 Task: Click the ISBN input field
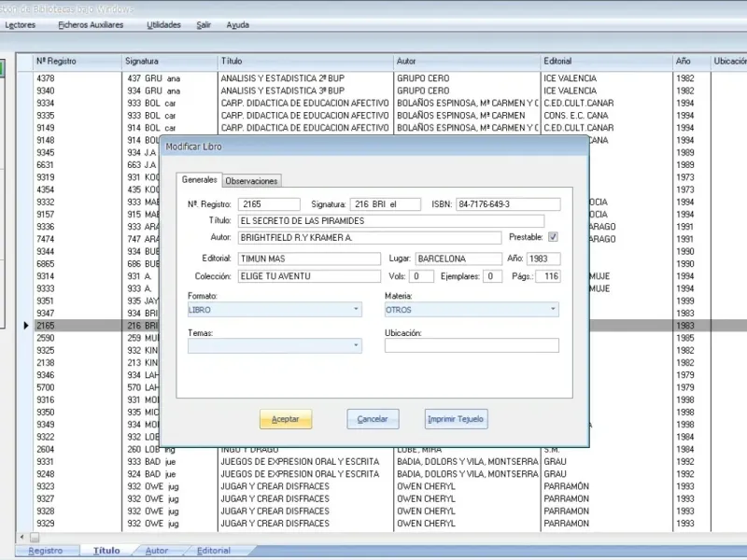pyautogui.click(x=508, y=204)
